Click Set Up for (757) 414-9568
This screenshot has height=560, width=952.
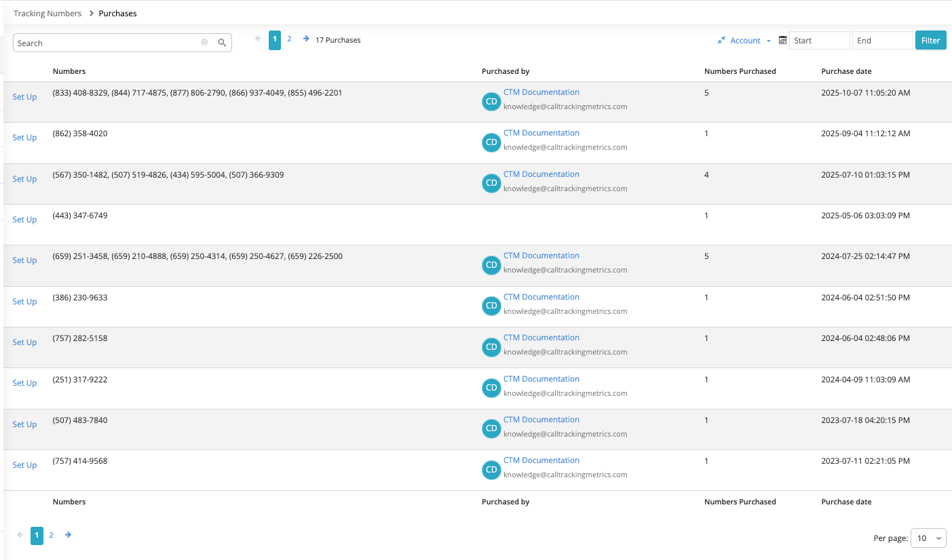(24, 465)
